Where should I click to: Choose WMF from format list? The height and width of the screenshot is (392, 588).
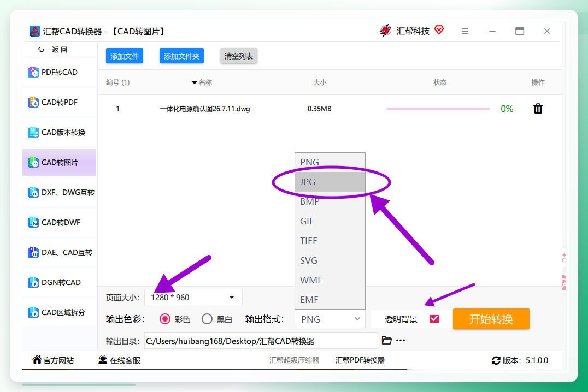[x=330, y=280]
